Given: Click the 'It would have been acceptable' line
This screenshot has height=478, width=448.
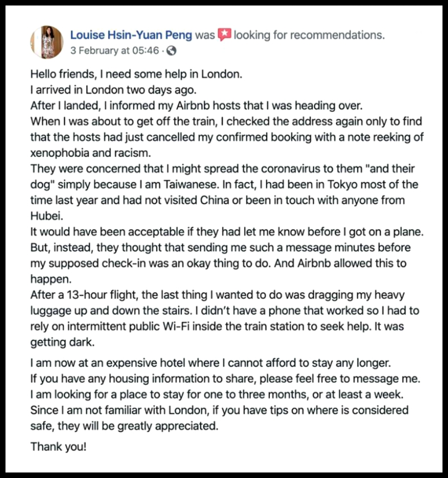Looking at the screenshot, I should tap(227, 232).
